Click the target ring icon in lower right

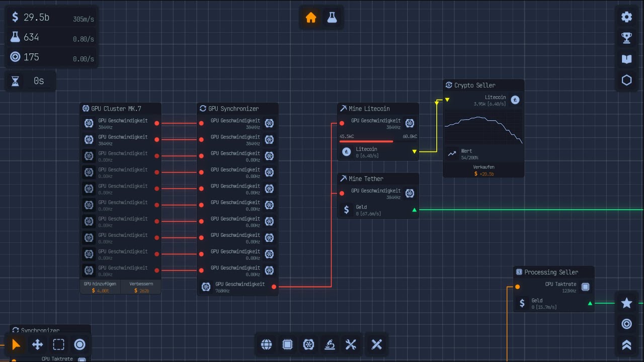pyautogui.click(x=626, y=324)
